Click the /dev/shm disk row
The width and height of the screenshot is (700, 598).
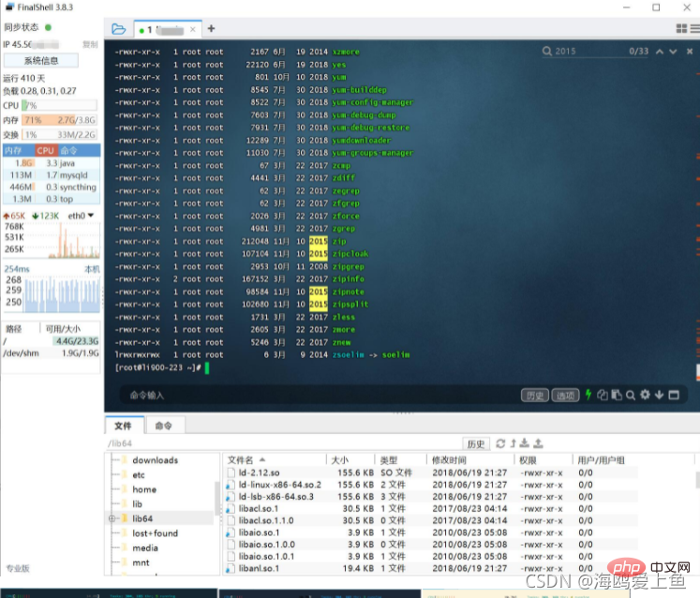coord(51,353)
